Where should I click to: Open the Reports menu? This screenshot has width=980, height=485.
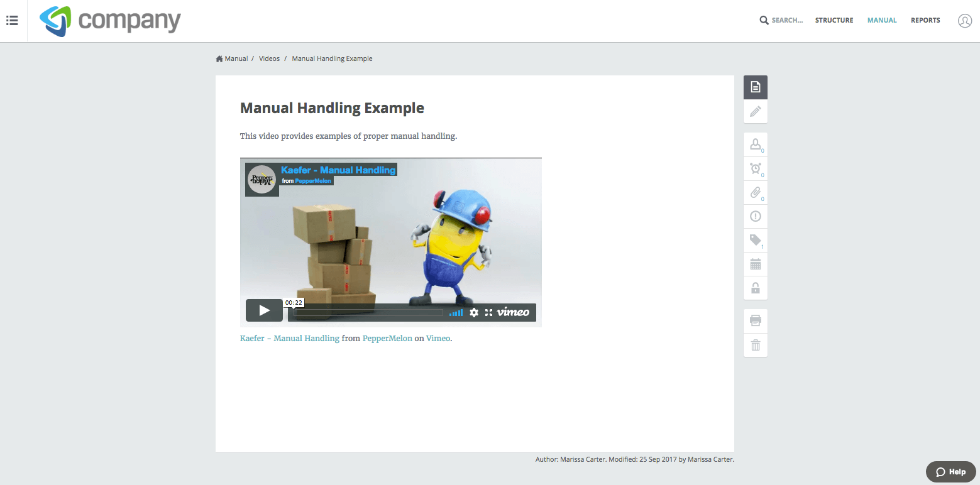925,21
